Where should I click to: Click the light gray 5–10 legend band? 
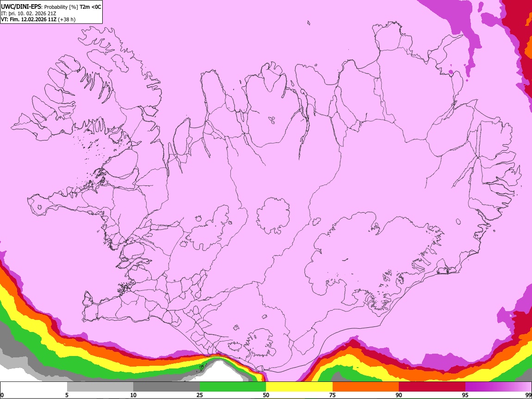(x=100, y=387)
